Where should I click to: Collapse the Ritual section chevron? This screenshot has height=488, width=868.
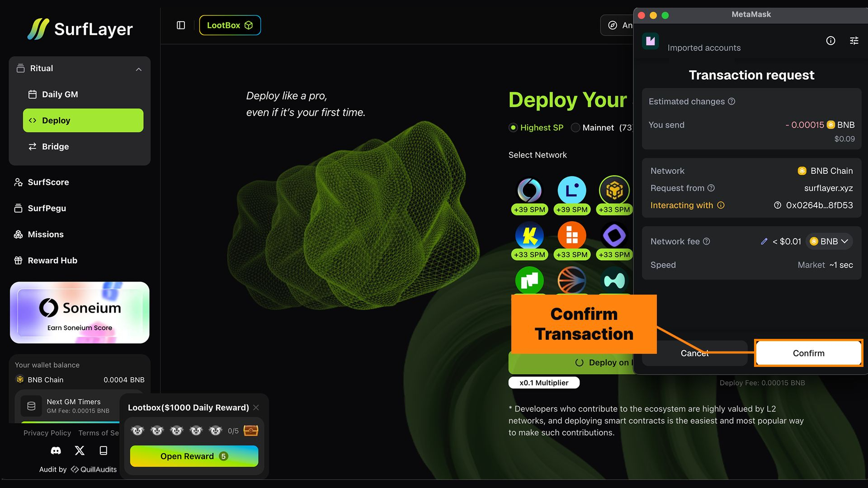pos(139,69)
